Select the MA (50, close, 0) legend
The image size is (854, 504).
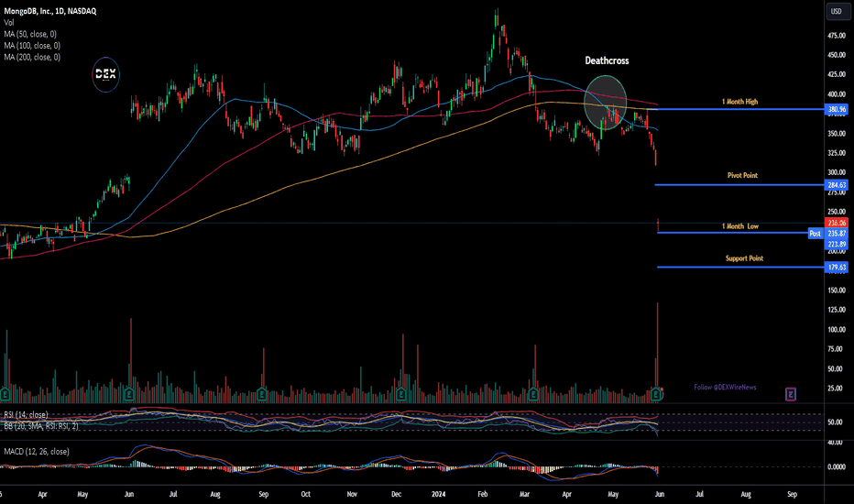(x=30, y=34)
